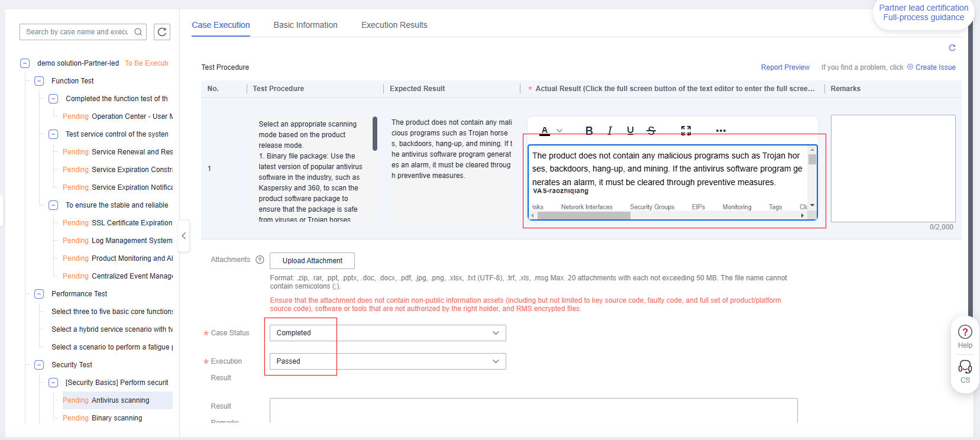
Task: Collapse Test service control node
Action: [53, 134]
